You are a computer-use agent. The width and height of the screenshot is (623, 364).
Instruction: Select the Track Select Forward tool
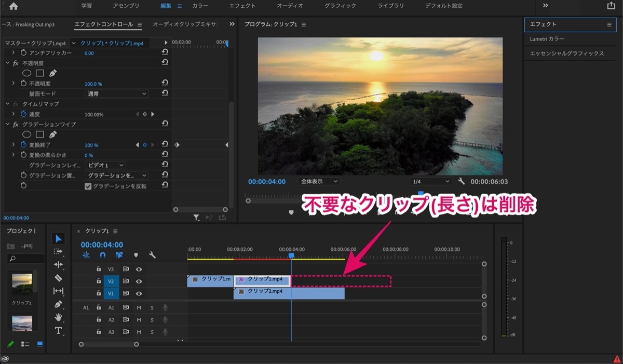(x=59, y=252)
